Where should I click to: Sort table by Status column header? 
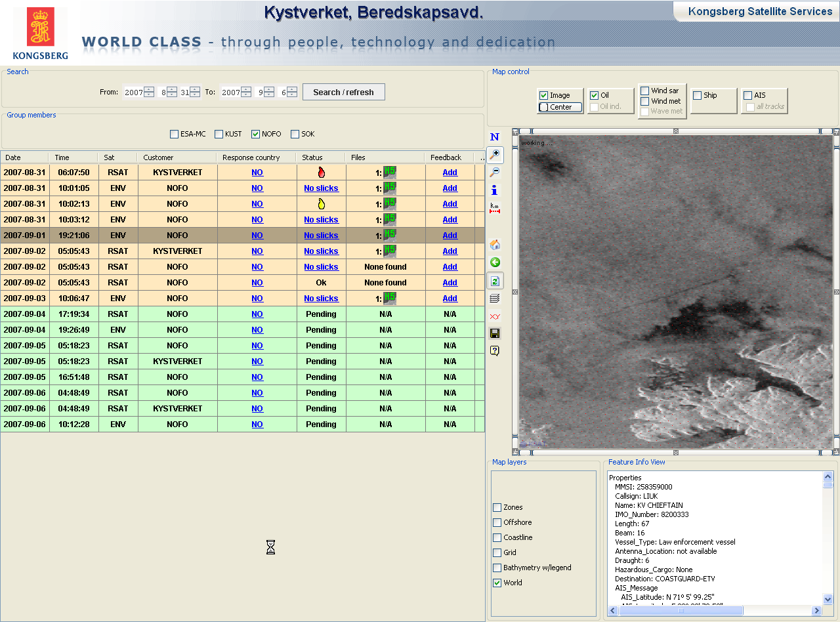pos(321,157)
